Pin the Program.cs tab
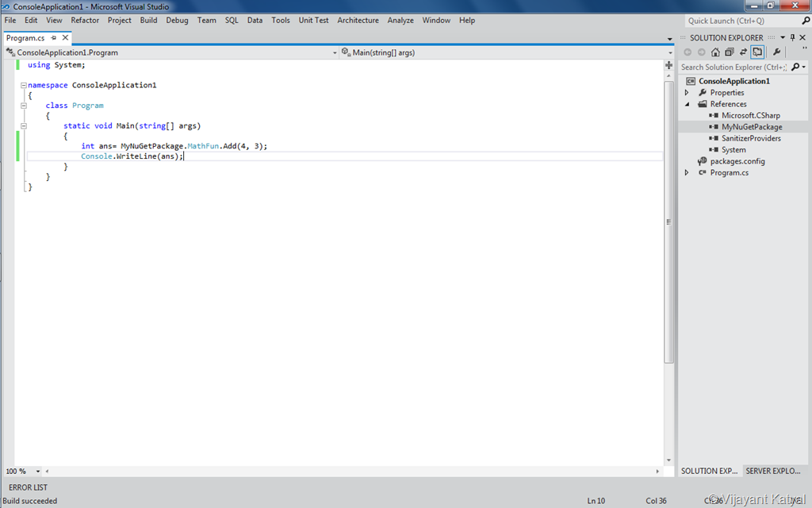This screenshot has width=812, height=508. click(53, 38)
